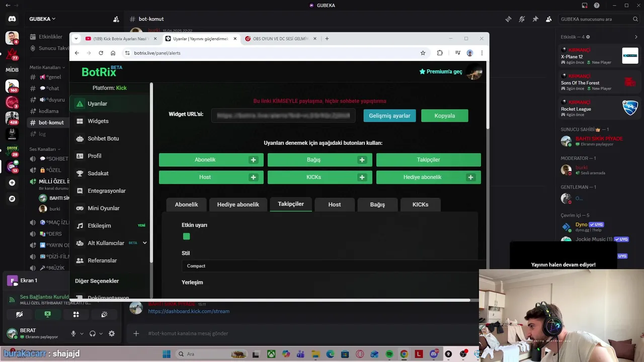
Task: Open Widgets in BotRix sidebar
Action: pos(110,121)
